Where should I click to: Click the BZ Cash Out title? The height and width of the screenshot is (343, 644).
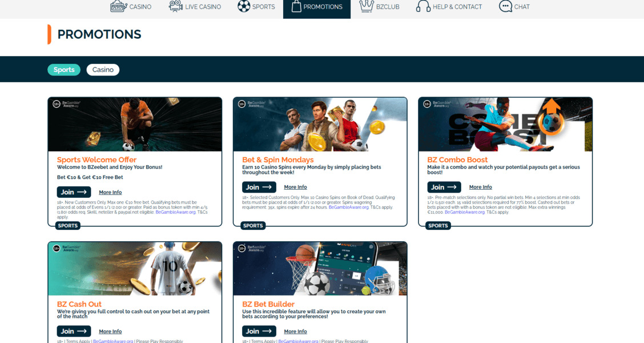79,304
